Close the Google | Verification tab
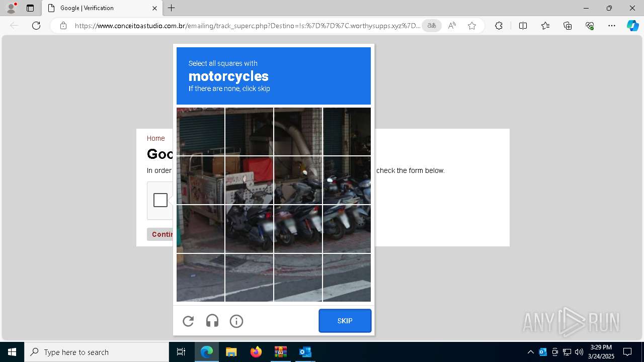Image resolution: width=644 pixels, height=362 pixels. (x=154, y=8)
